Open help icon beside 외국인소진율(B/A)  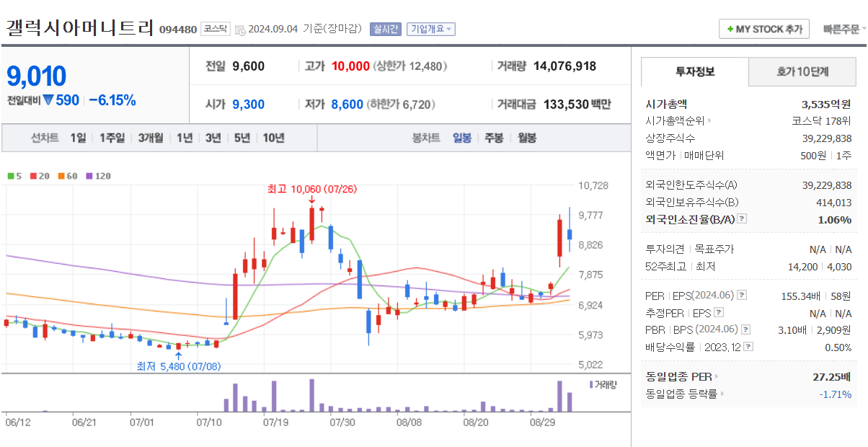[742, 219]
